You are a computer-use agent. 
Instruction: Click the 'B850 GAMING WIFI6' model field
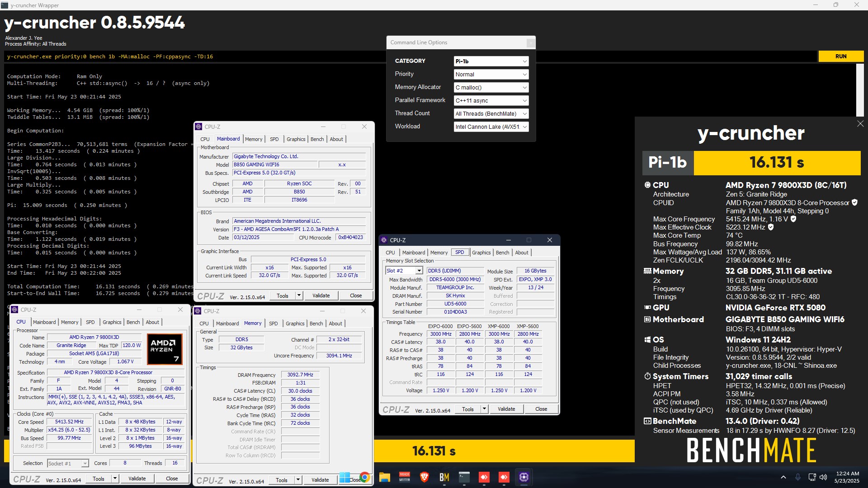(x=275, y=164)
